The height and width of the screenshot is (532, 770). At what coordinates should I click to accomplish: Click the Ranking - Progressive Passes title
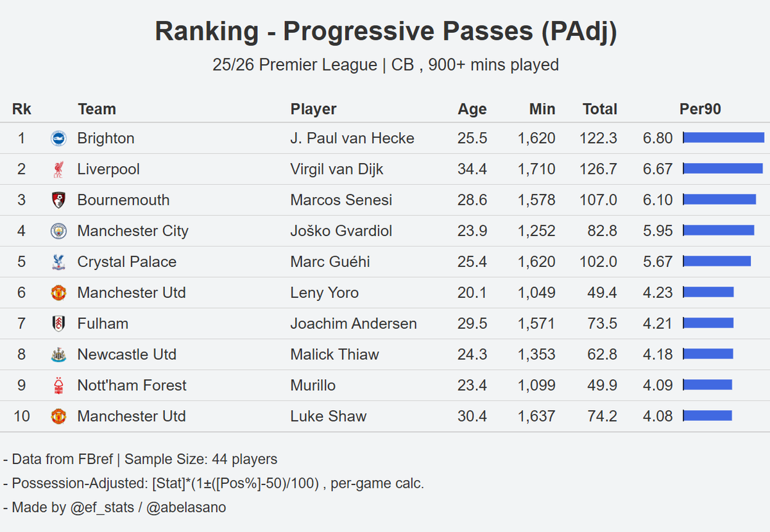(386, 32)
